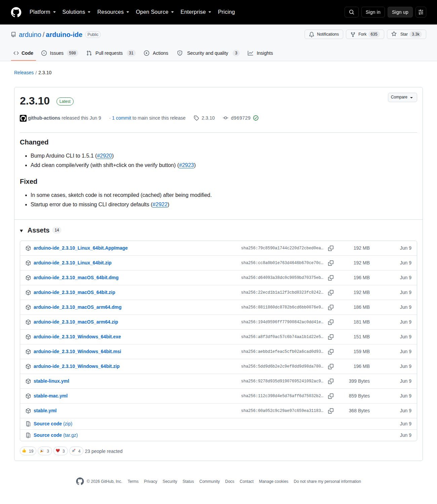This screenshot has width=437, height=504.
Task: Open the search magnifier button
Action: click(352, 12)
